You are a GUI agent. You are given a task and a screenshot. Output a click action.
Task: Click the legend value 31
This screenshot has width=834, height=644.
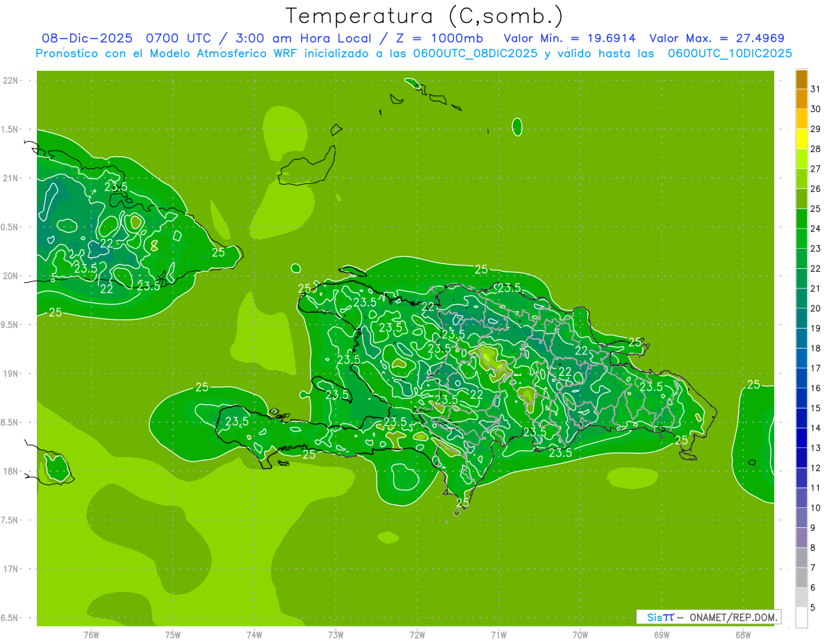816,89
